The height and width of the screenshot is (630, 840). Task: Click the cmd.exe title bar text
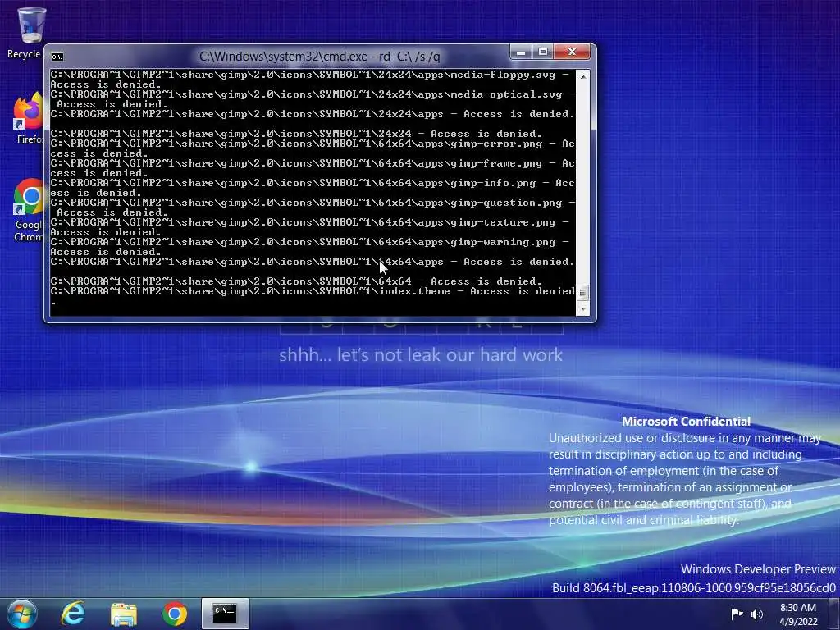tap(319, 57)
